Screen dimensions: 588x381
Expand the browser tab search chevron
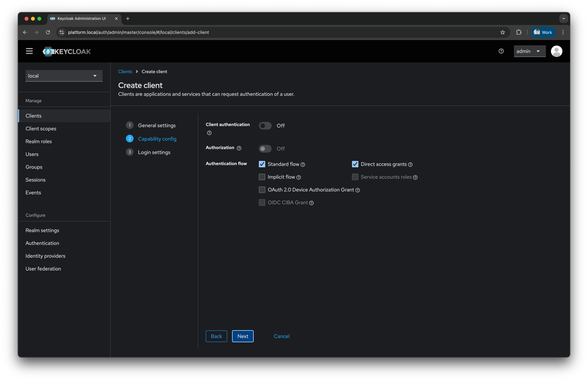563,19
